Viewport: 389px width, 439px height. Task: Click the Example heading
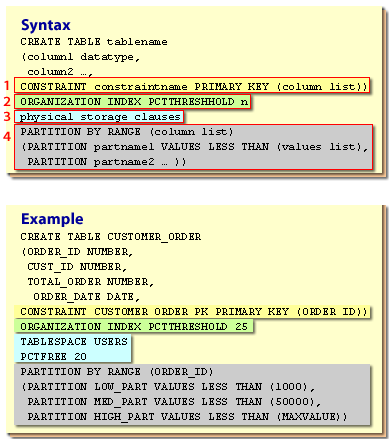(52, 219)
